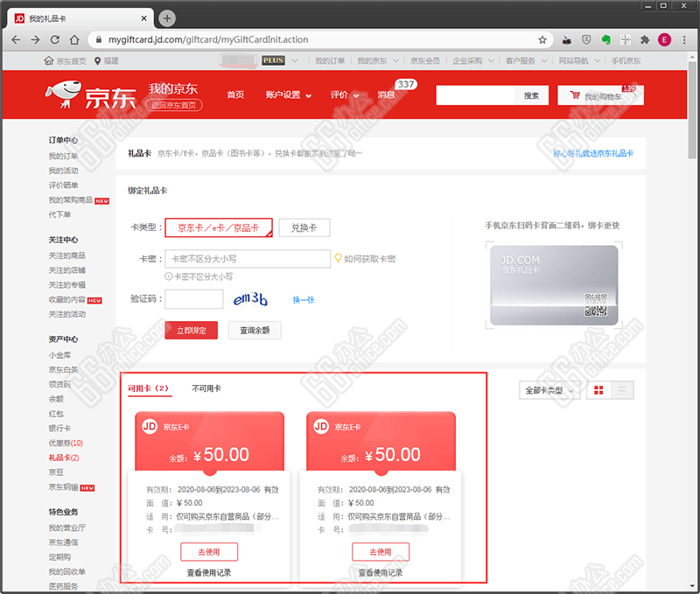Open 我的订单 in the top bar
Screen dimensions: 700x594
(x=330, y=60)
